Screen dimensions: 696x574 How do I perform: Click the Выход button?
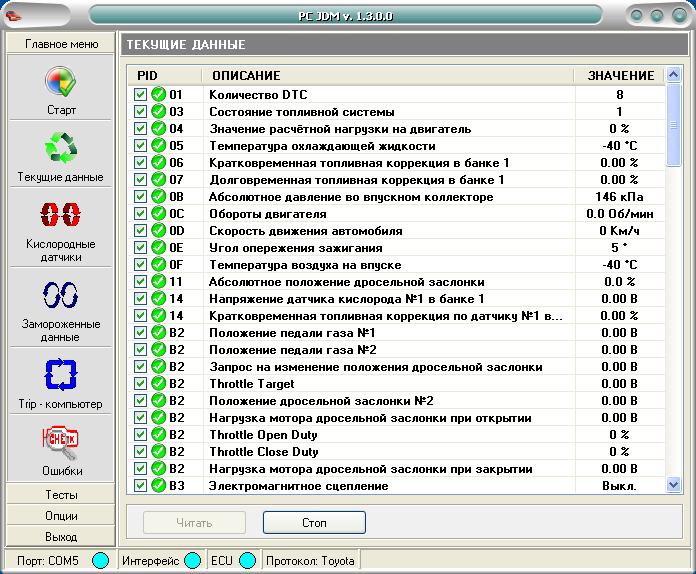point(61,537)
